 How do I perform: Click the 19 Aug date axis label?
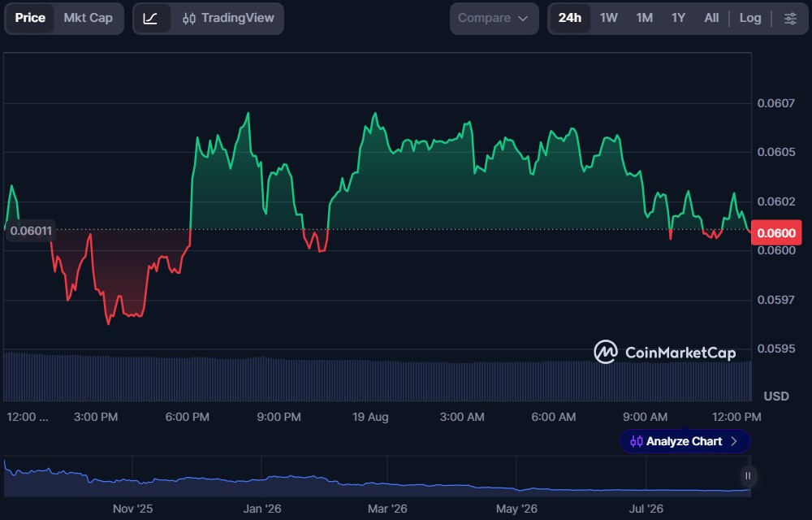pos(370,417)
